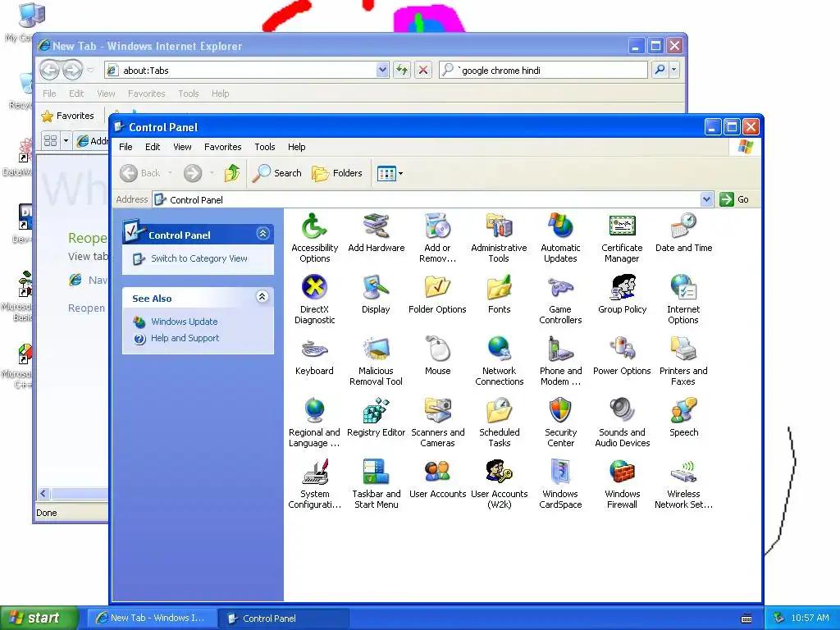
Task: Click the Search toolbar button
Action: pos(277,173)
